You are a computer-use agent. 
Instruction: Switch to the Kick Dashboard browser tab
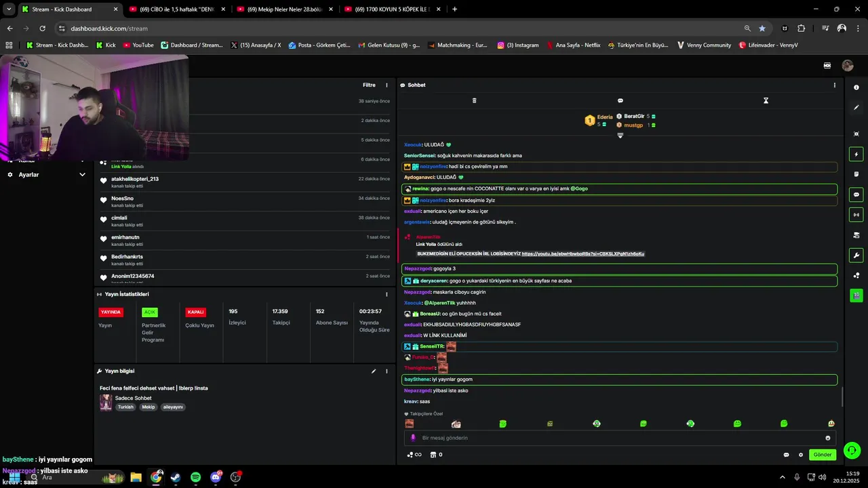pyautogui.click(x=71, y=9)
